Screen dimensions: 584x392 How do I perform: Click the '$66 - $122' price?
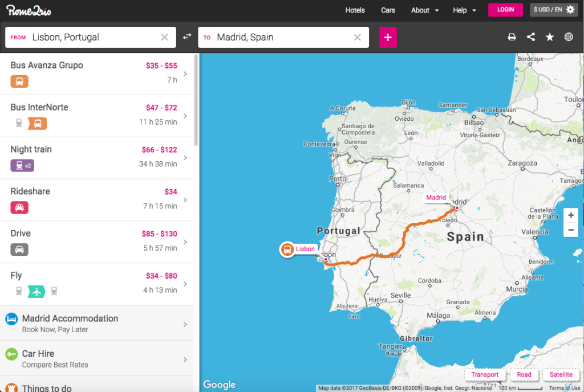coord(160,149)
